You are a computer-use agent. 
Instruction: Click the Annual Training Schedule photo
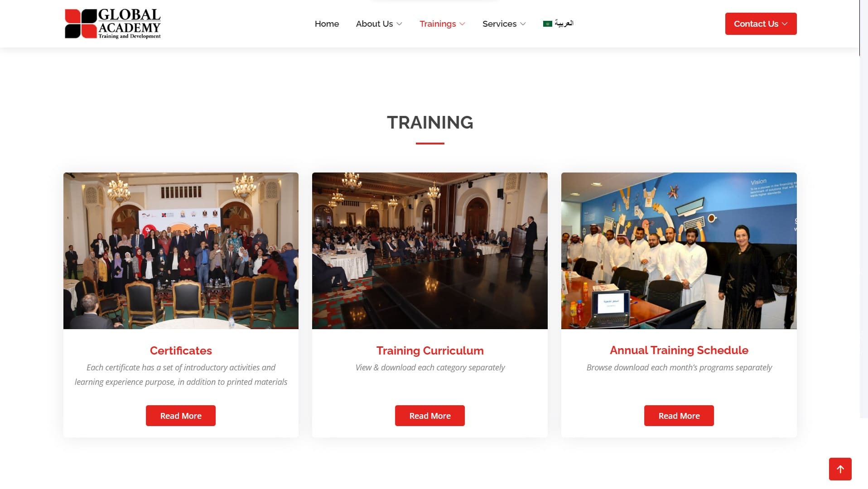(x=679, y=251)
